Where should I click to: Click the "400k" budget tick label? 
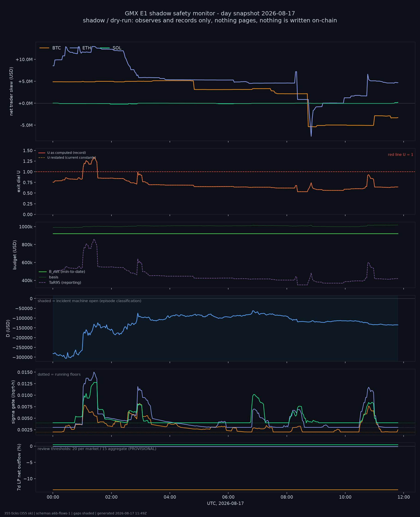tap(27, 281)
